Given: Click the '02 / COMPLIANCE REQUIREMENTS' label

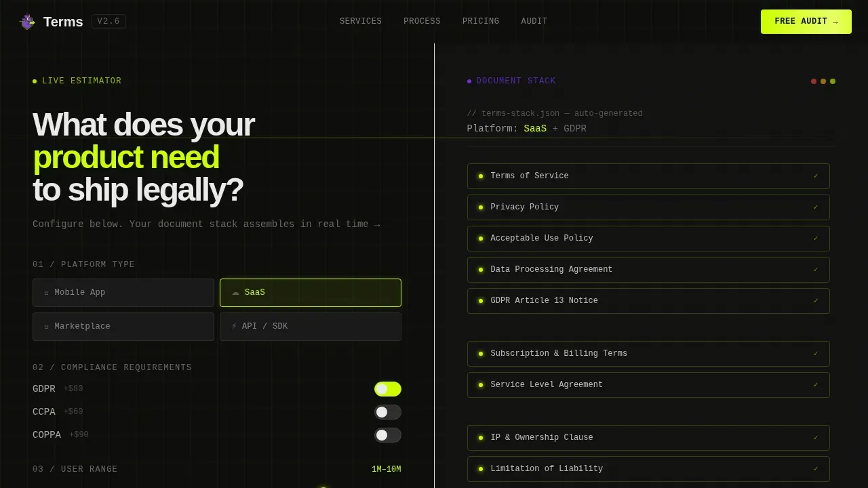Looking at the screenshot, I should 112,368.
